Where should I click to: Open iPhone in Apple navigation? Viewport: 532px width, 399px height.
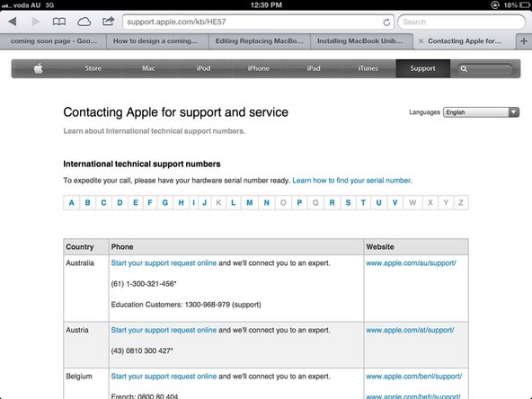click(258, 68)
